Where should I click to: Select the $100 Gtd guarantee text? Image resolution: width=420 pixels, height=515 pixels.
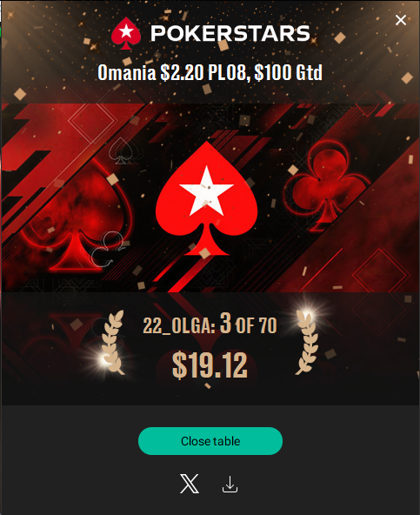[x=289, y=72]
